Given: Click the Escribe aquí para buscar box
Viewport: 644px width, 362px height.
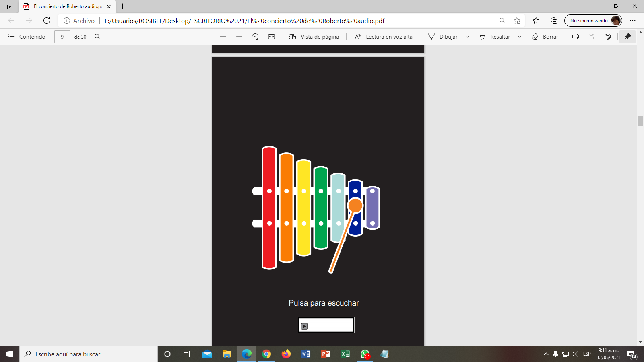Looking at the screenshot, I should (89, 354).
